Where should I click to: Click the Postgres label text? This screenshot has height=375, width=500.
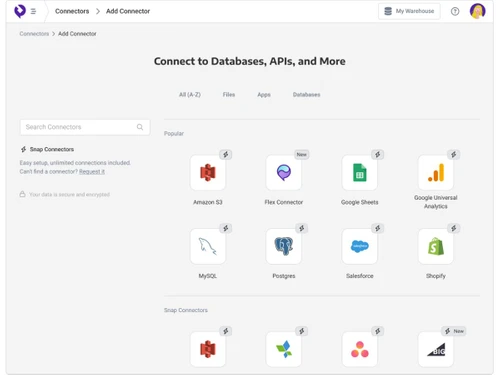pyautogui.click(x=284, y=276)
